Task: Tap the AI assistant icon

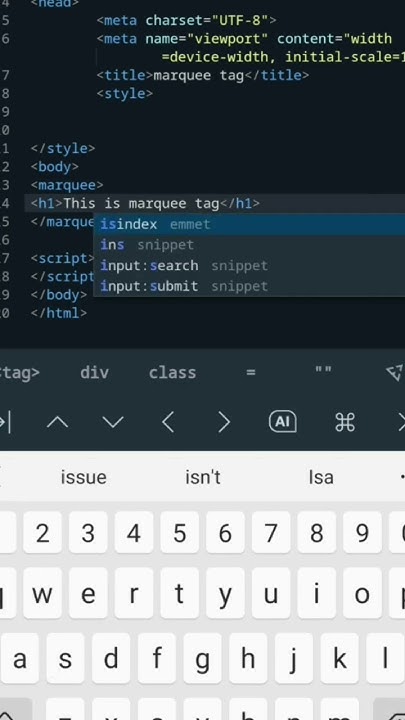Action: click(282, 422)
